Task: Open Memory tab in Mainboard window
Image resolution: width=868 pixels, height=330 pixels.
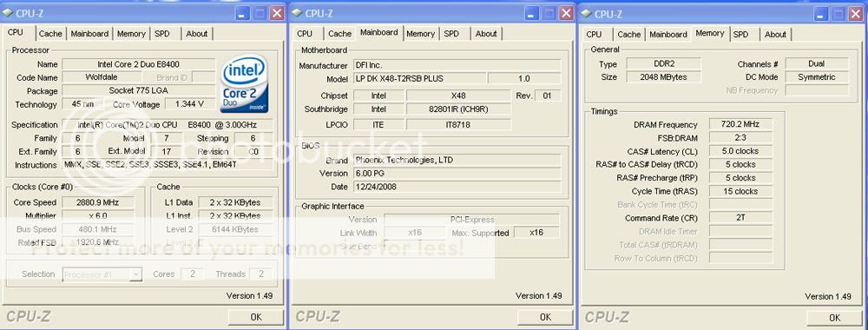Action: pos(420,34)
